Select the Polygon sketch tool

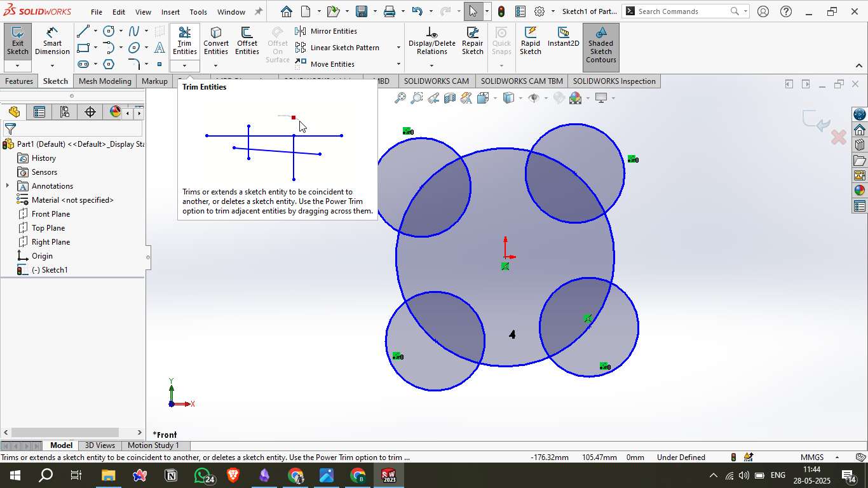click(109, 64)
